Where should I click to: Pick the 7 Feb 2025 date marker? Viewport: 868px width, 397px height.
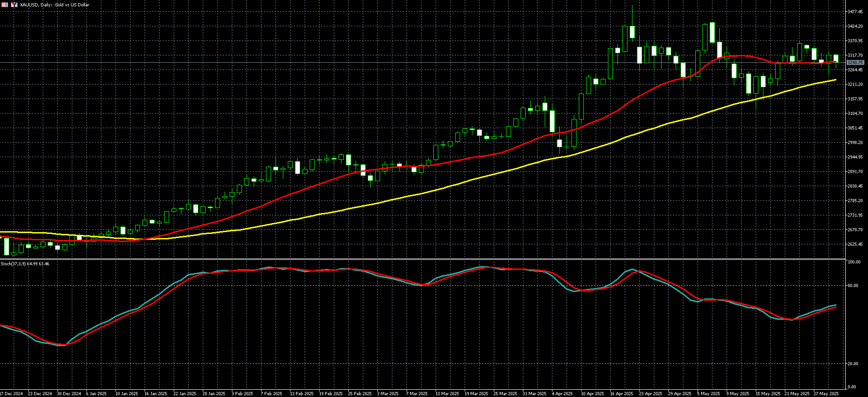pyautogui.click(x=271, y=394)
